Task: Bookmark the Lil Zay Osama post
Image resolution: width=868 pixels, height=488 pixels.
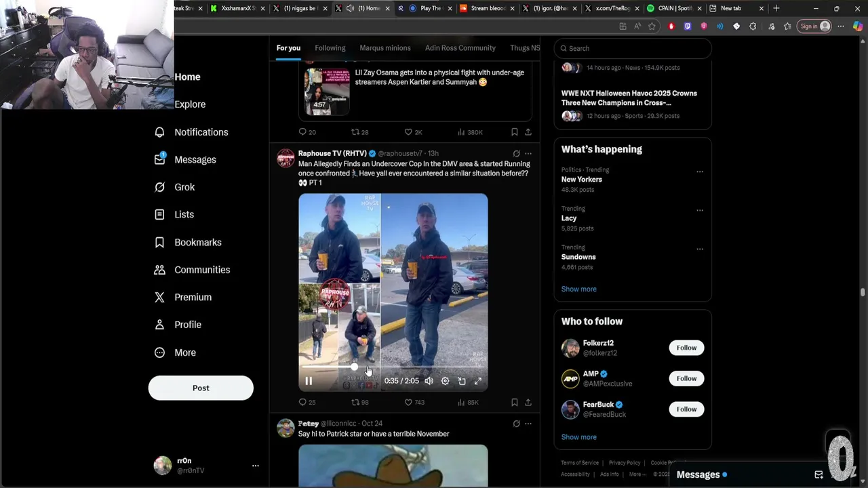Action: (515, 132)
